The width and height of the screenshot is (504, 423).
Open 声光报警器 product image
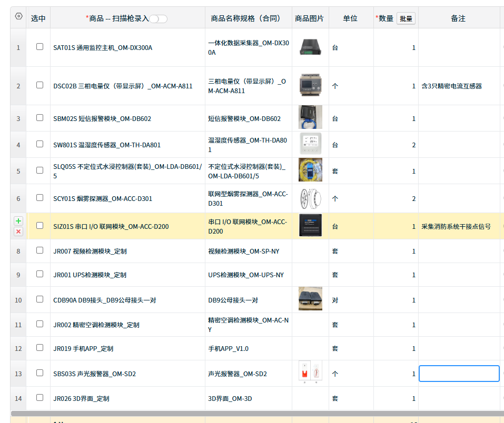(310, 373)
